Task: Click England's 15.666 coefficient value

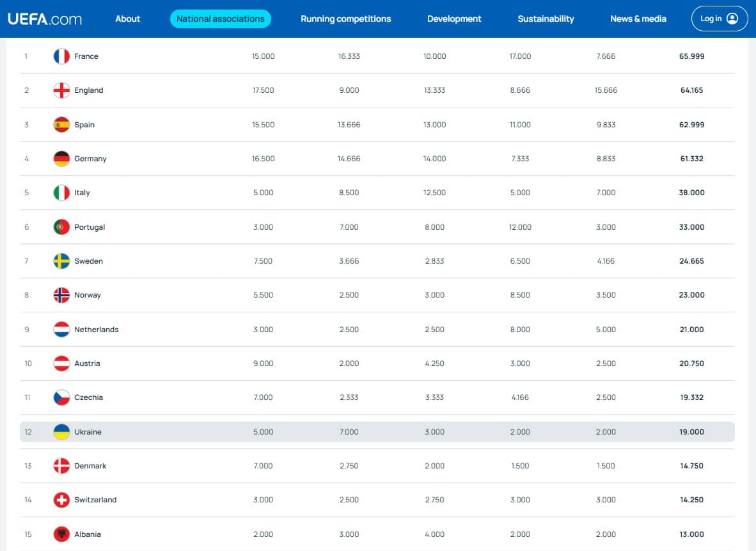Action: [606, 90]
